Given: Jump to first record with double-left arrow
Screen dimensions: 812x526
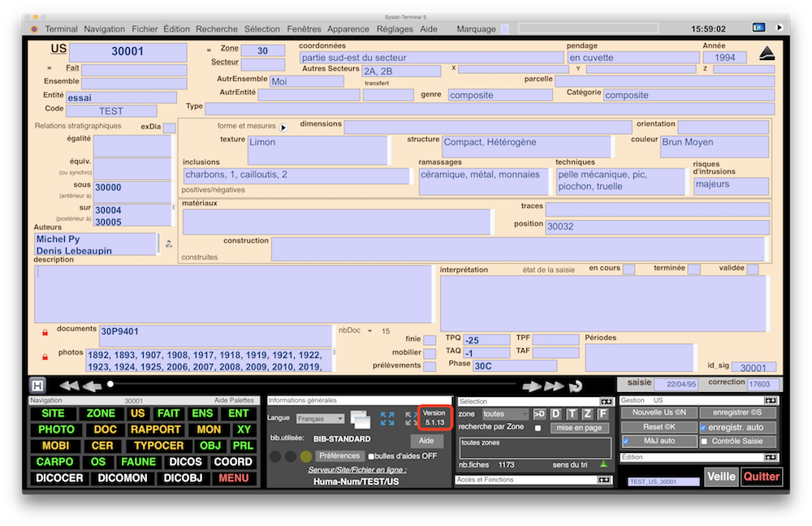Looking at the screenshot, I should (69, 386).
